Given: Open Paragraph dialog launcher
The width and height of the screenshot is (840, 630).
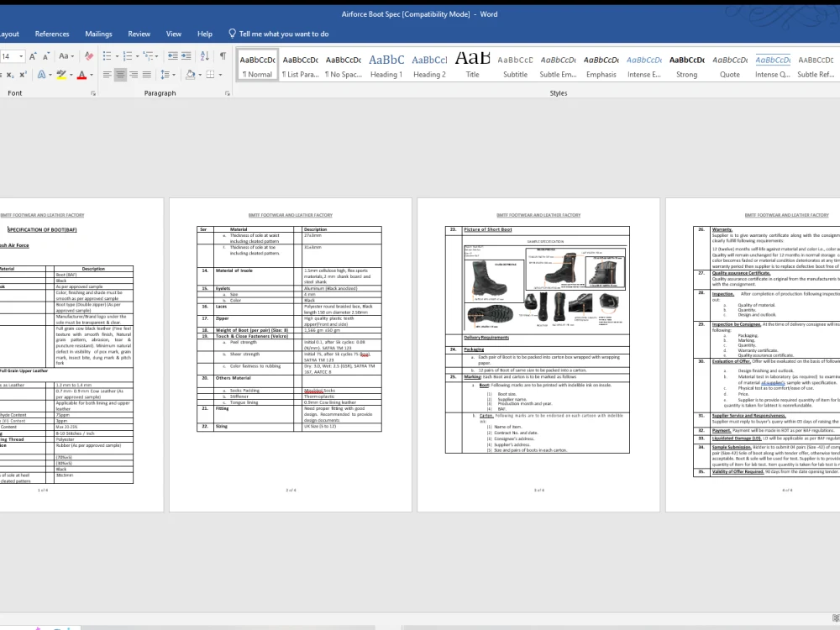Looking at the screenshot, I should [x=227, y=93].
